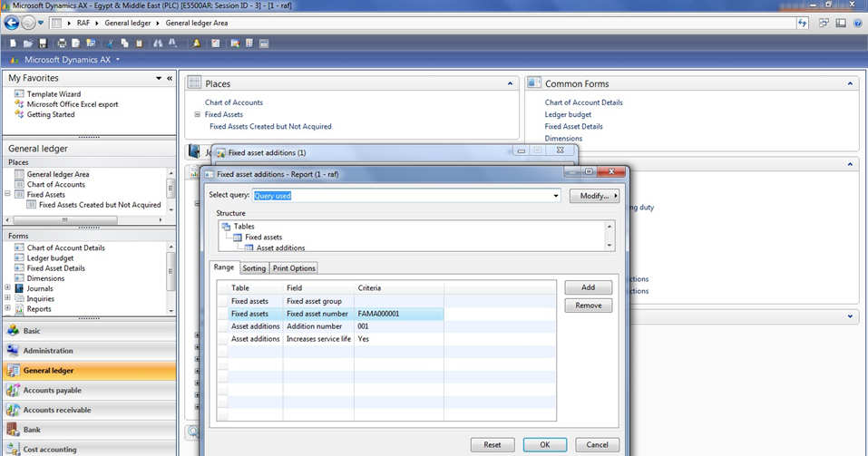Select Fixed assets node in Structure tree
Screen dimensions: 868x456
264,237
